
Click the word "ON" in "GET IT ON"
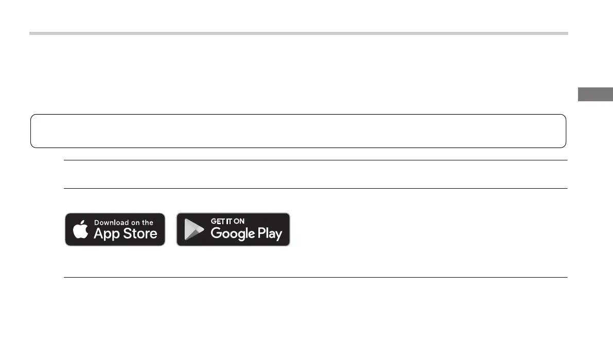239,221
